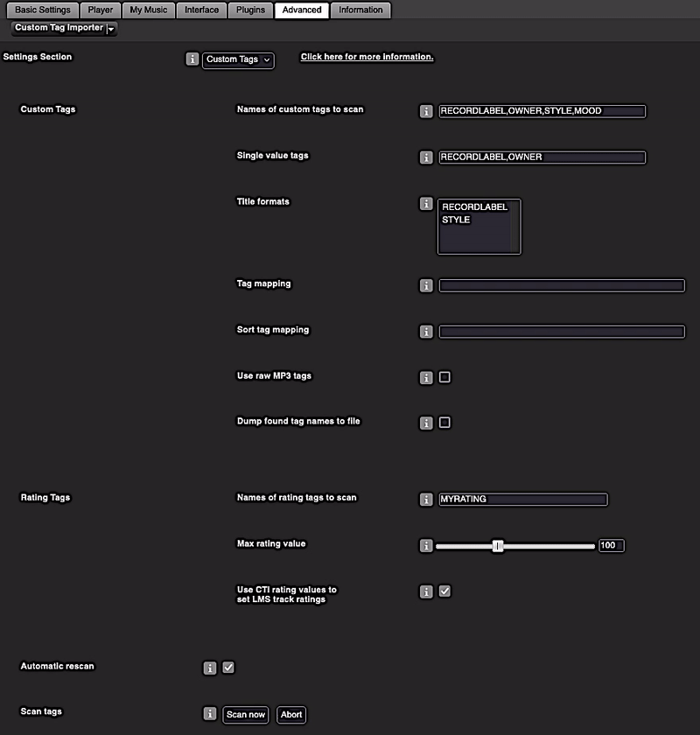Enable Use raw MP3 tags checkbox

coord(444,377)
